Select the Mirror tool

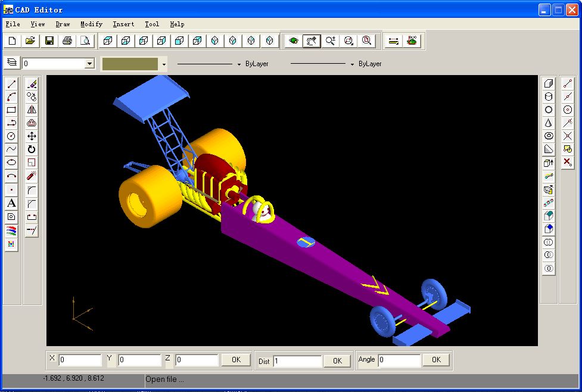point(32,110)
